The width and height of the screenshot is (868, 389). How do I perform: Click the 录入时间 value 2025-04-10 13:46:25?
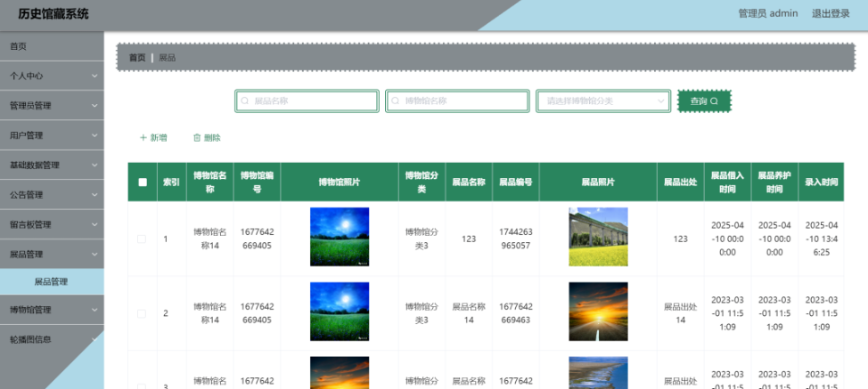point(822,239)
